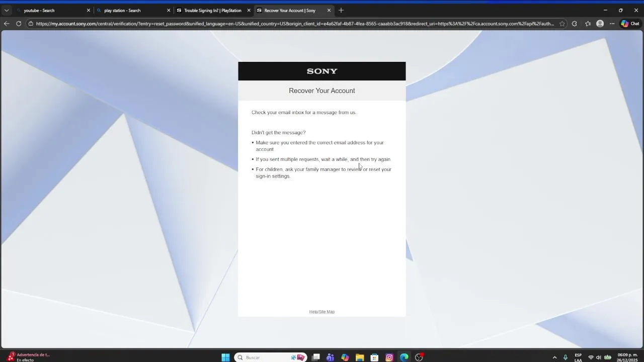Viewport: 644px width, 362px height.
Task: Open Microsoft Teams from the taskbar
Action: (330, 357)
